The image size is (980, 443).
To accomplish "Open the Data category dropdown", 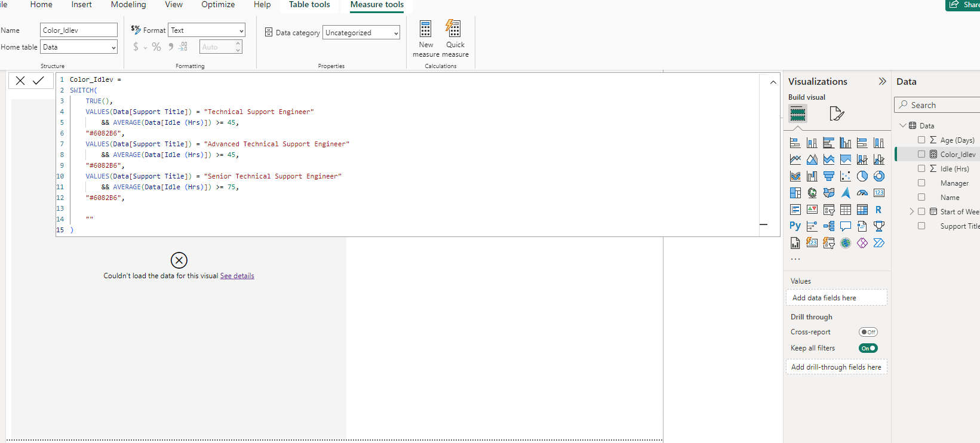I will (x=361, y=32).
